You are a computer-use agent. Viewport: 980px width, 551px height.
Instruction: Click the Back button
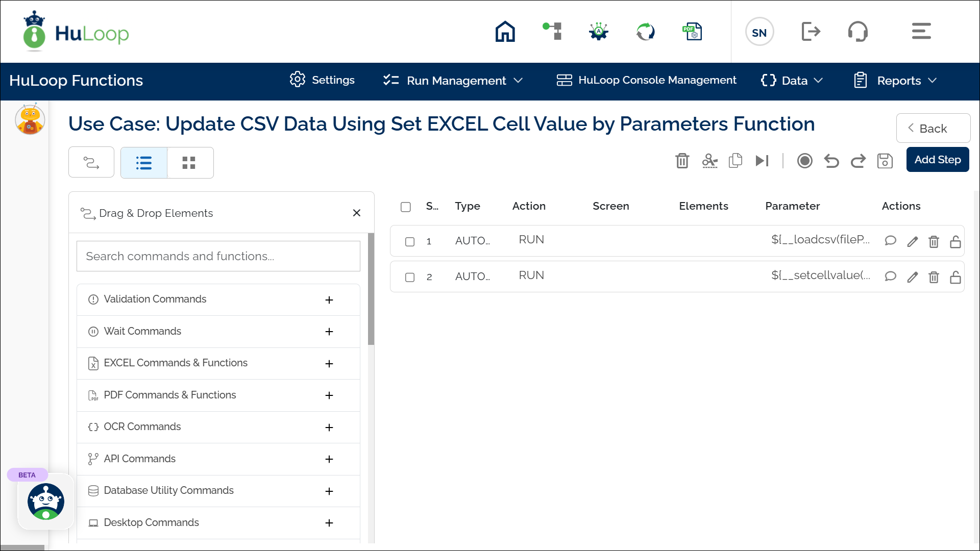tap(933, 129)
